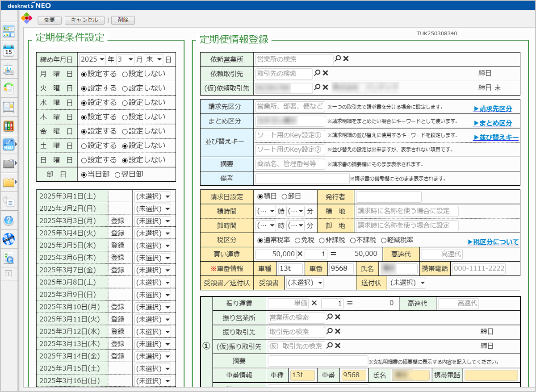The width and height of the screenshot is (536, 392).
Task: Open the calendar icon in the sidebar
Action: click(9, 50)
